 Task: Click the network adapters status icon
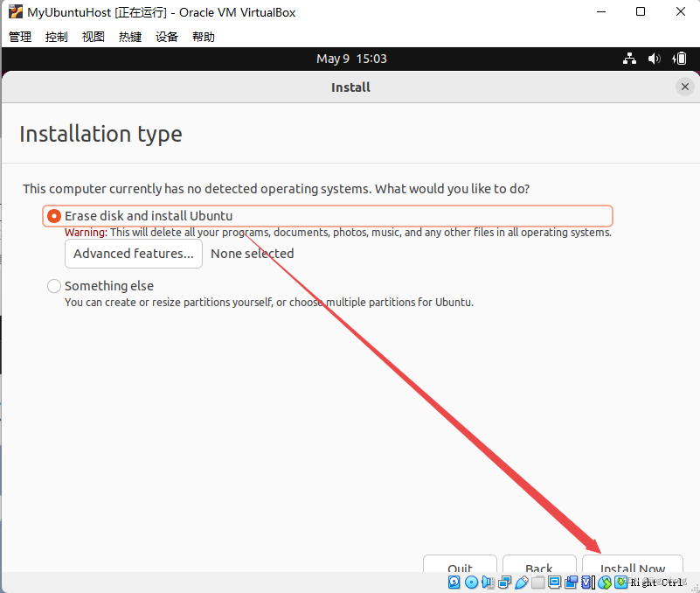point(505,582)
